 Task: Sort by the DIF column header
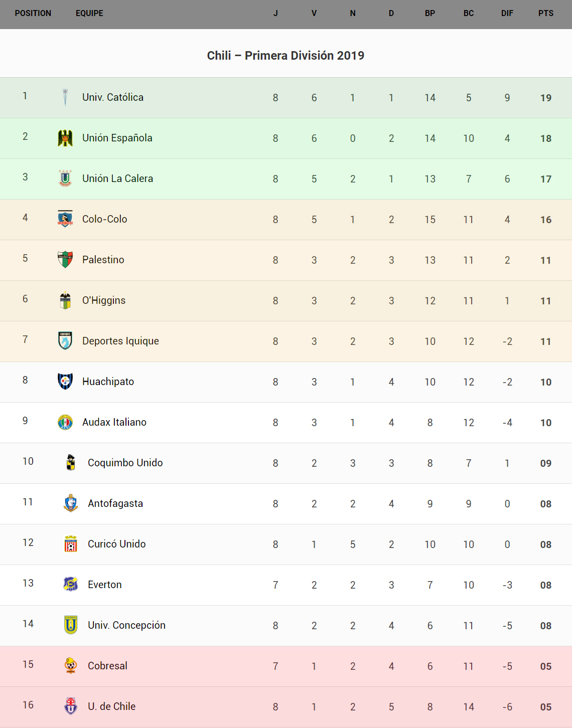pyautogui.click(x=507, y=14)
